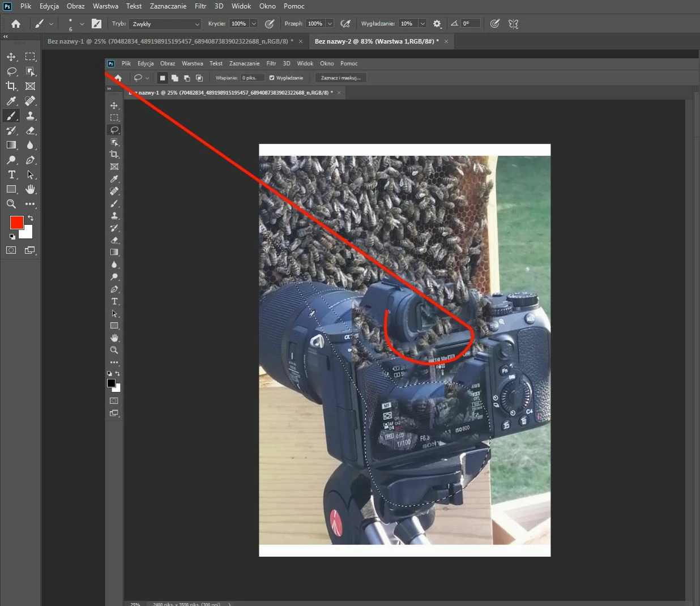Open the Tryb blend mode dropdown showing Zwykły
The width and height of the screenshot is (700, 606).
click(165, 24)
